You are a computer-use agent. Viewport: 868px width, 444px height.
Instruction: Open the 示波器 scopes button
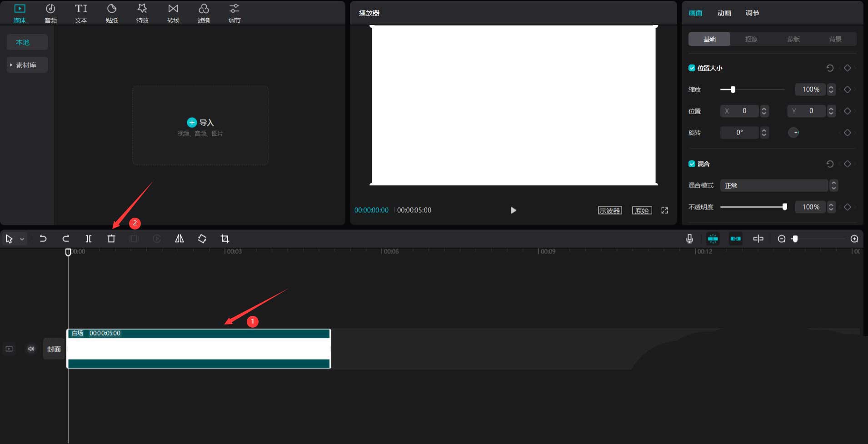coord(610,210)
